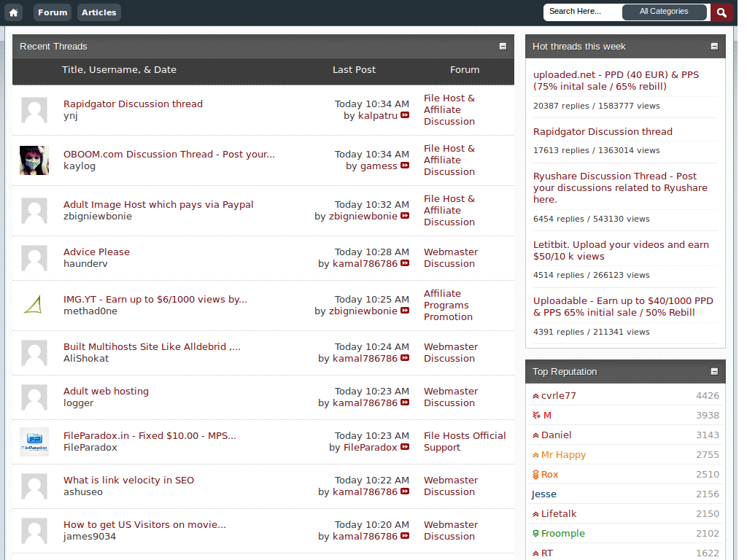Click ashuseo's default avatar

pyautogui.click(x=34, y=486)
